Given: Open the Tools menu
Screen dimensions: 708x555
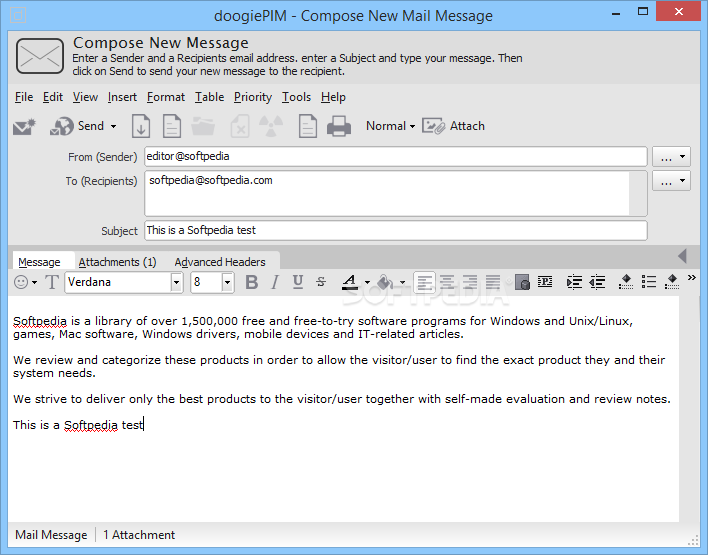Looking at the screenshot, I should coord(297,97).
